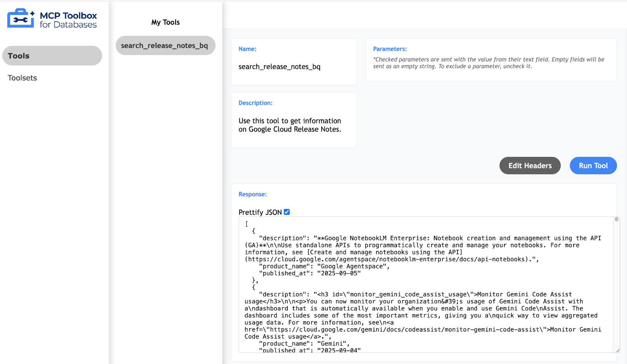The width and height of the screenshot is (627, 364).
Task: Click the Parameters heading
Action: point(390,49)
